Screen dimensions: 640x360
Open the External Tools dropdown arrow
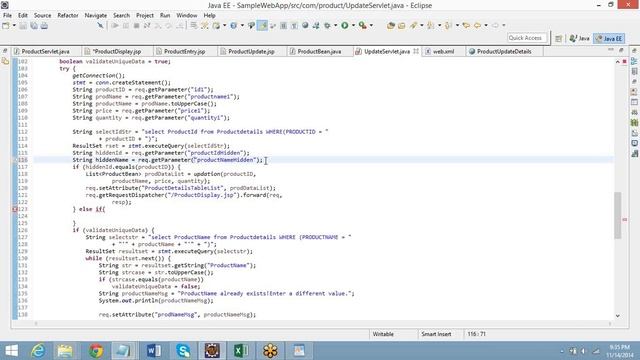(371, 25)
